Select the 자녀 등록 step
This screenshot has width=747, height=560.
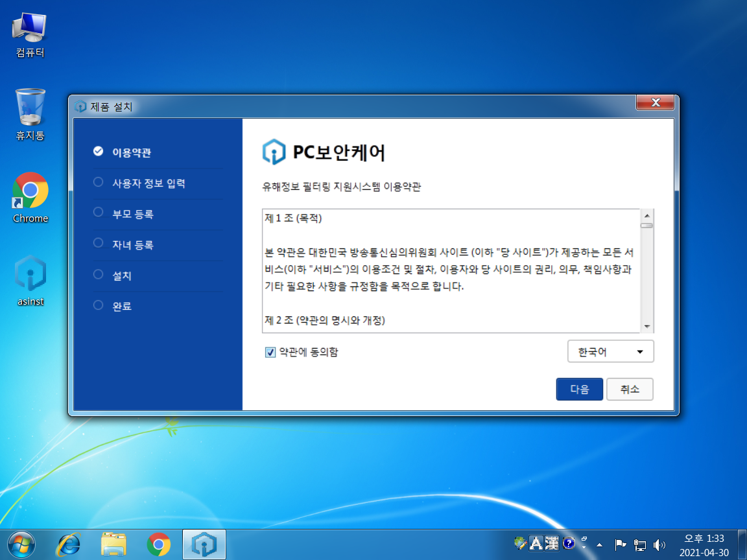pos(133,245)
